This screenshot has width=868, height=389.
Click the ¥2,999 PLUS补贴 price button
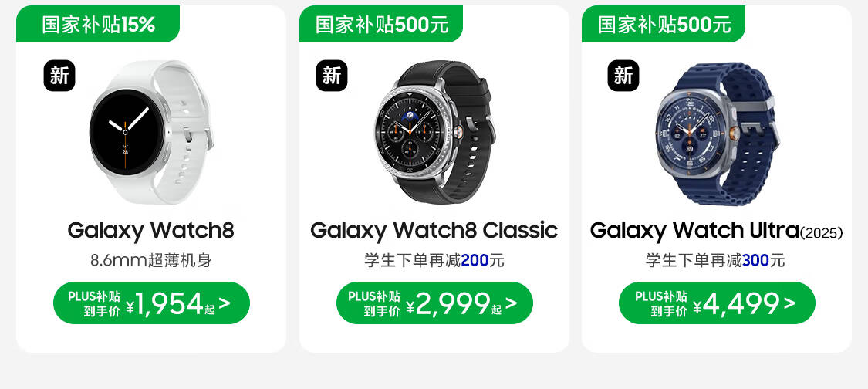click(x=434, y=303)
